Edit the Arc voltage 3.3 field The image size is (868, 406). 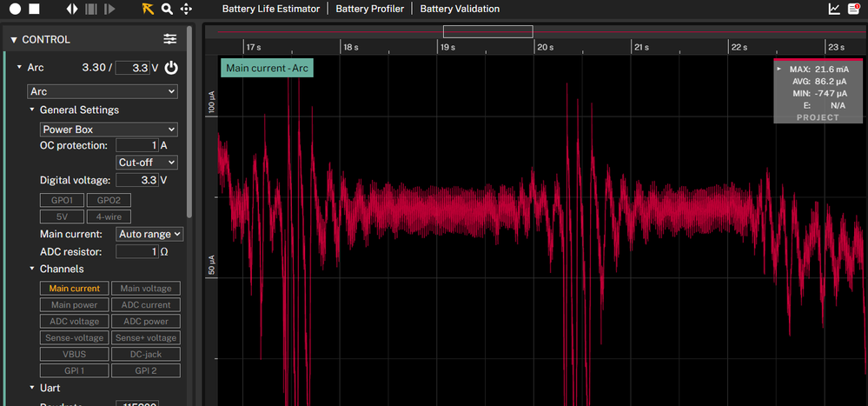click(132, 68)
